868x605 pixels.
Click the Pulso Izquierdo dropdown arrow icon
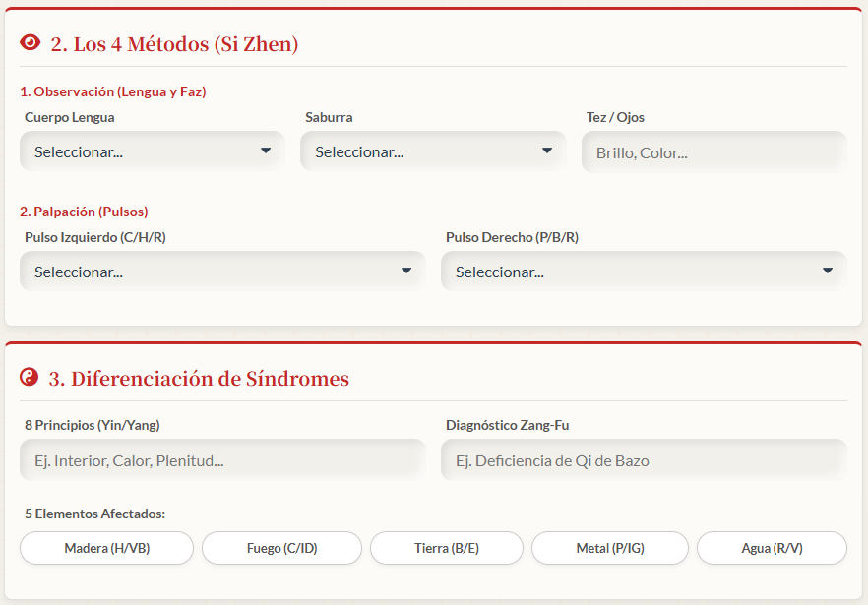coord(406,271)
